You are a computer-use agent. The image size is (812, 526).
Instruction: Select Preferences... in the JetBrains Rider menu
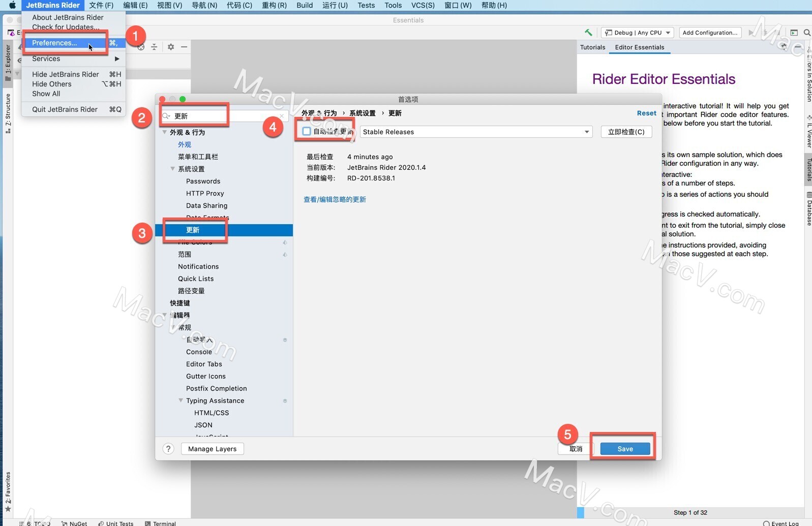pos(73,43)
